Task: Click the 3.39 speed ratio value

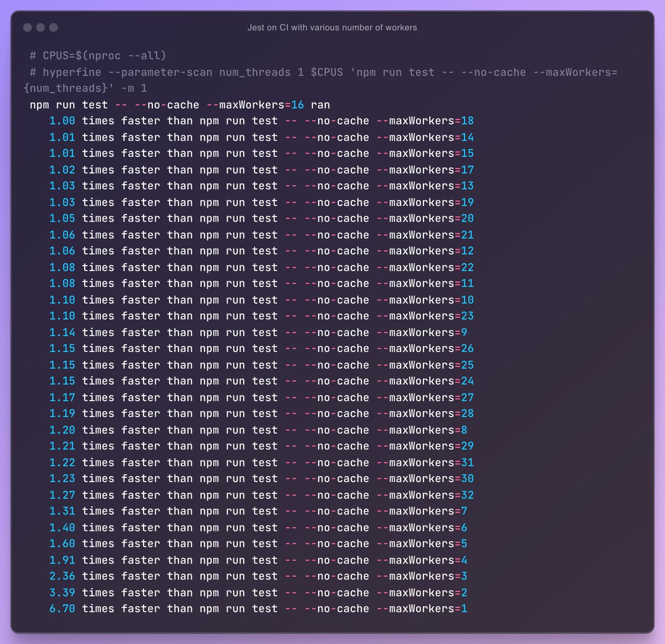Action: pyautogui.click(x=62, y=593)
